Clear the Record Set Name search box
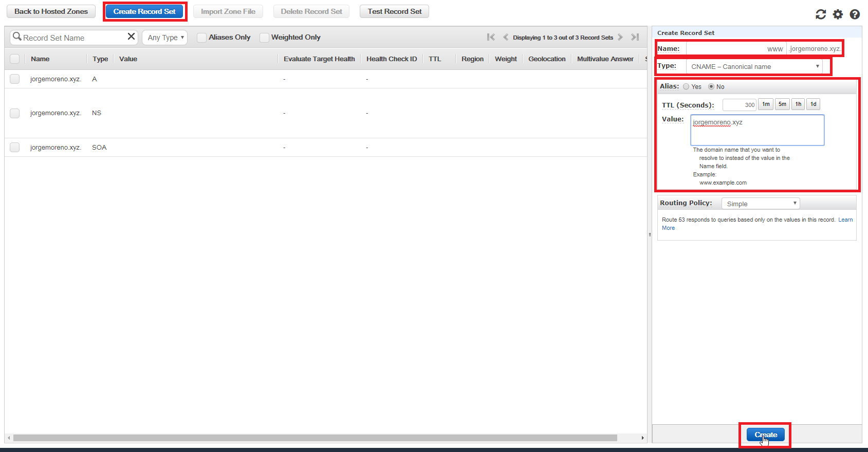 [x=131, y=37]
